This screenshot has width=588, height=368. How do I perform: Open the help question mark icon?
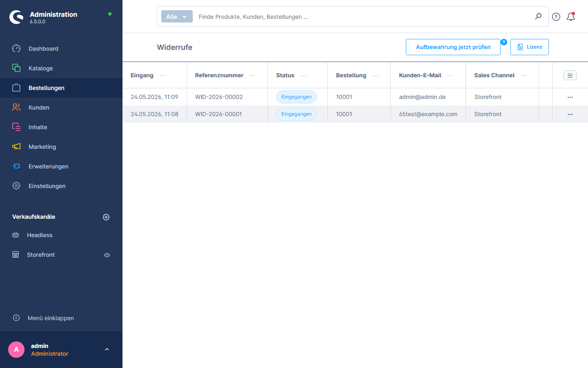[x=556, y=17]
